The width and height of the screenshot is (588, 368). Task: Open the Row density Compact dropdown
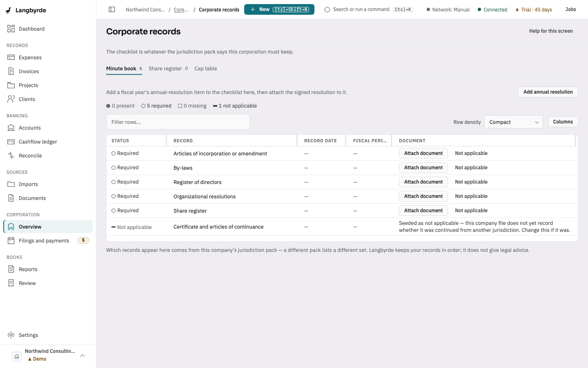pos(513,122)
